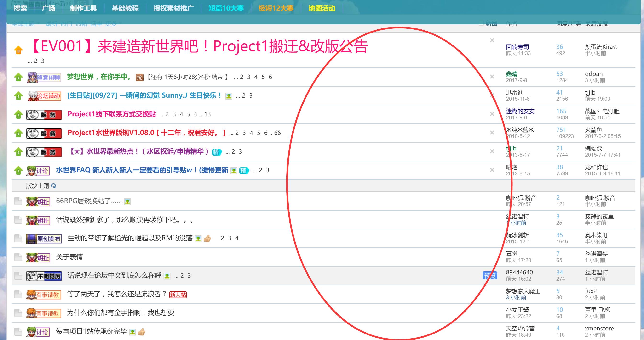The image size is (644, 340).
Task: Click the 论坛活动 category icon on birthday thread
Action: click(44, 96)
